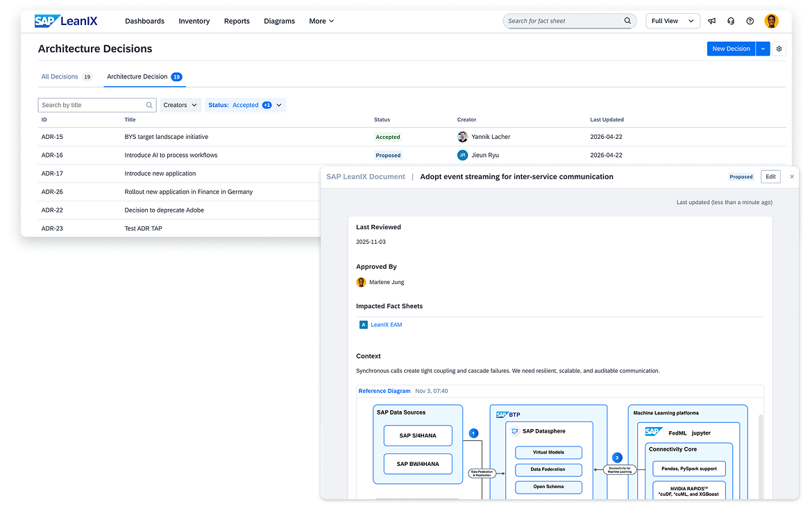This screenshot has height=511, width=812.
Task: Open the New Decision split arrow
Action: [x=763, y=49]
